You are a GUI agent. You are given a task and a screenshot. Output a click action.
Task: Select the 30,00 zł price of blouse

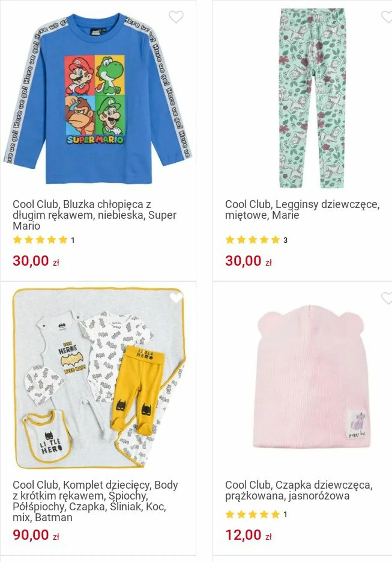pos(36,261)
